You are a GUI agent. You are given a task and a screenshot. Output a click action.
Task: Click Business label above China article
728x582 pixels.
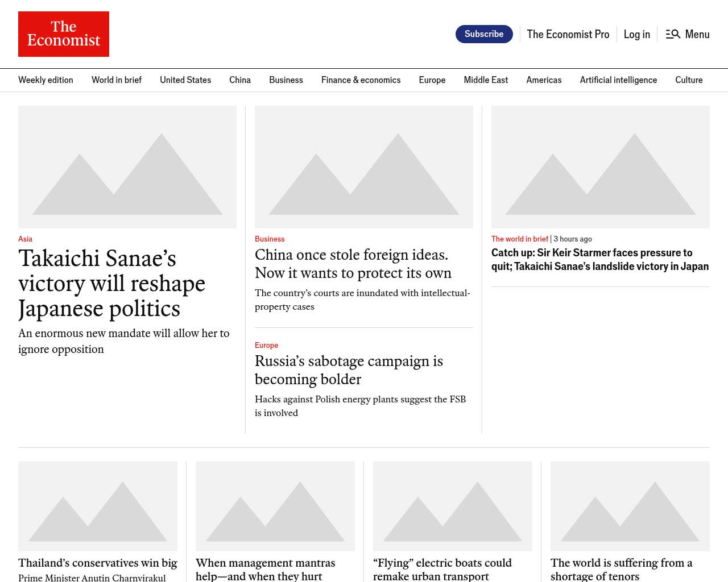pyautogui.click(x=270, y=239)
